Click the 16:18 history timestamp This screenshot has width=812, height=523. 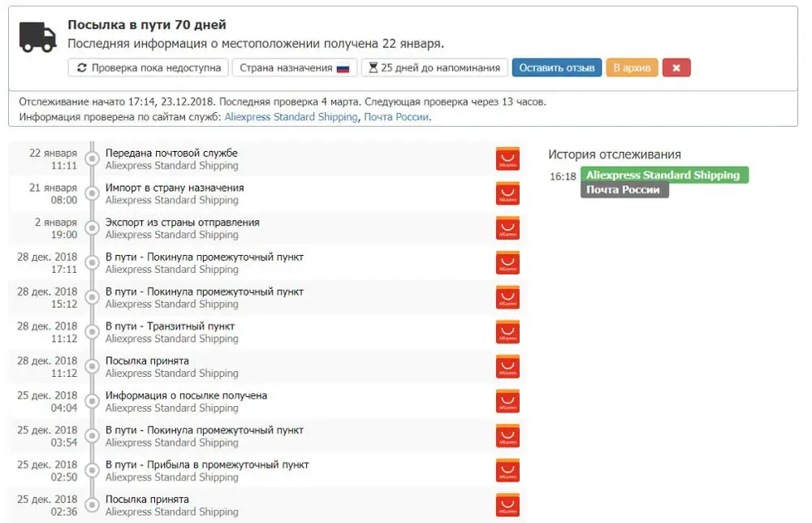pyautogui.click(x=563, y=176)
